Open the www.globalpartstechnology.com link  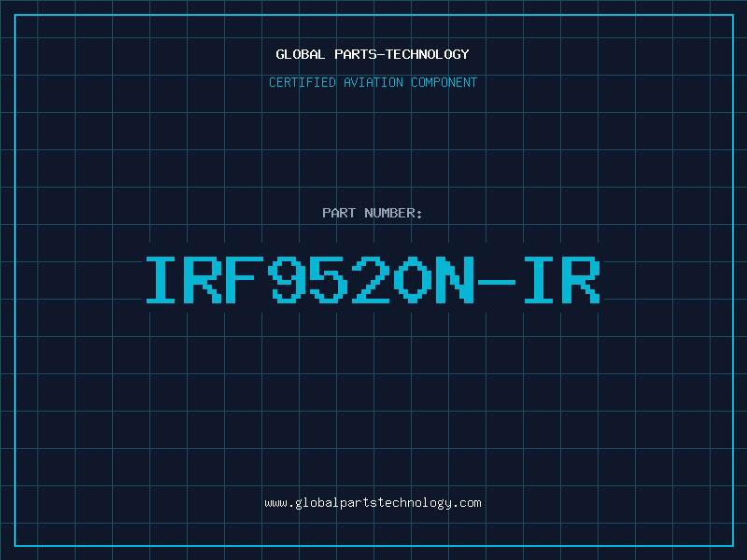coord(373,503)
